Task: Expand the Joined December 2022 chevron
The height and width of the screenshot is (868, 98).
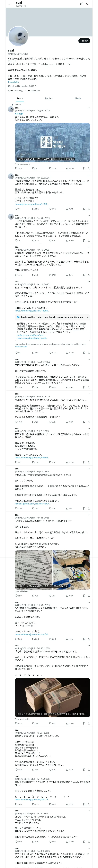Action: click(36, 86)
